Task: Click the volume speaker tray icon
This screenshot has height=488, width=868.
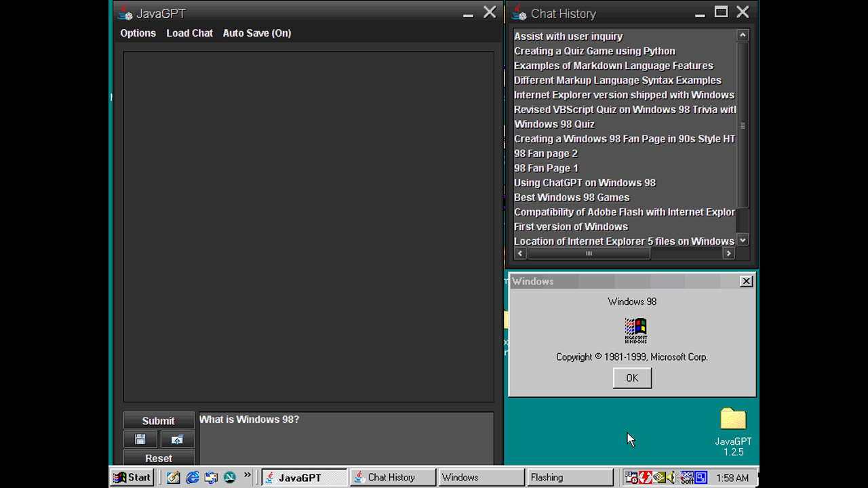Action: point(671,477)
